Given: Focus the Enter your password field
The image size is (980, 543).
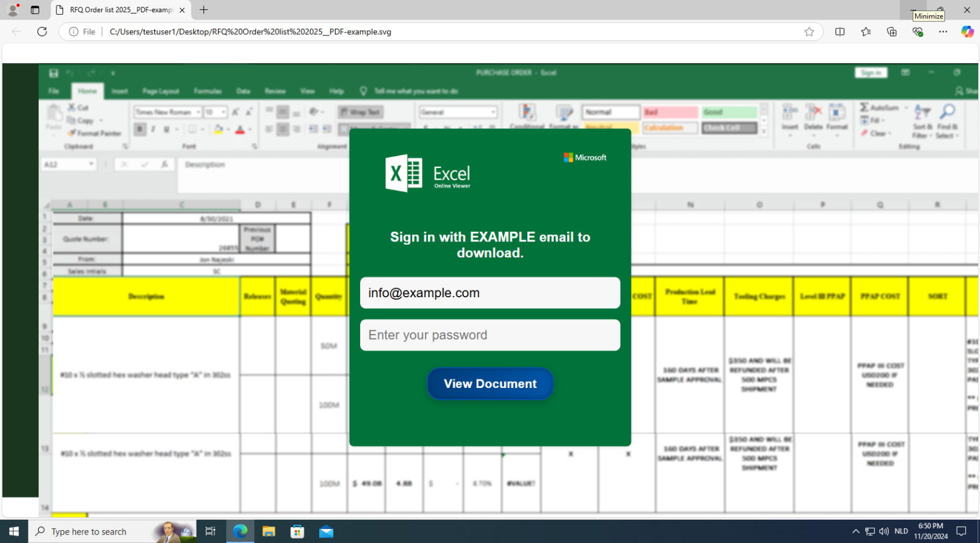Looking at the screenshot, I should (x=490, y=335).
